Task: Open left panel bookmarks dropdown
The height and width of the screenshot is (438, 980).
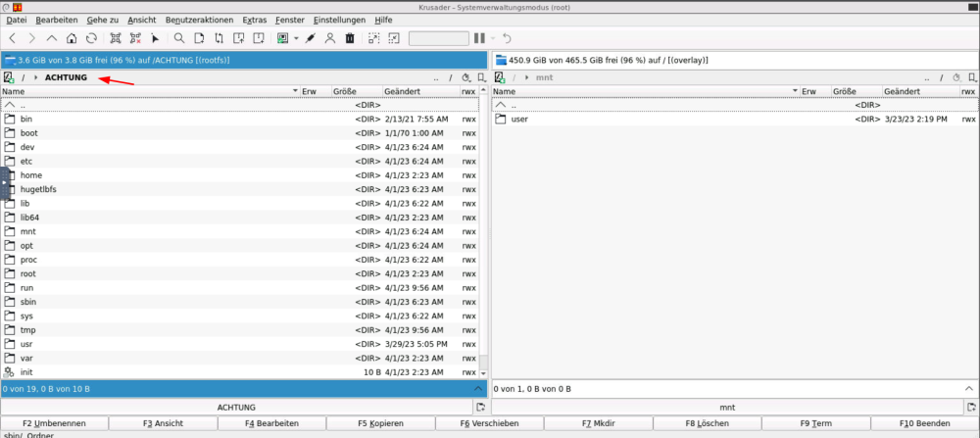Action: 482,77
